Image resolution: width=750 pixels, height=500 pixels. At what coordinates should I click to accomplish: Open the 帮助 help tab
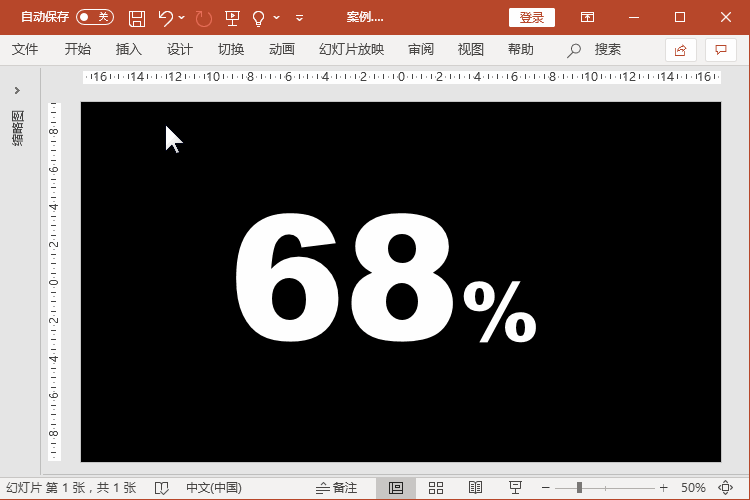[x=521, y=49]
